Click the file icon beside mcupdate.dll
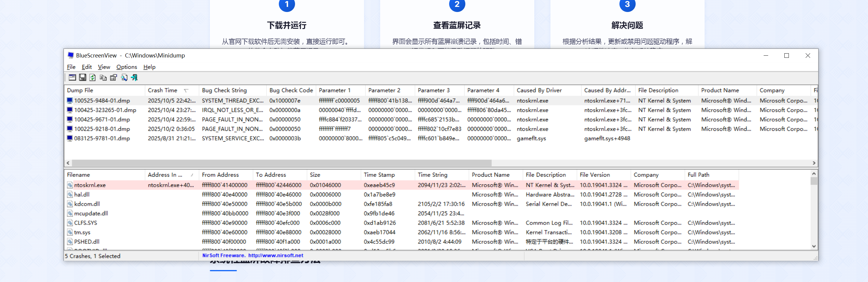The width and height of the screenshot is (868, 282). (70, 213)
